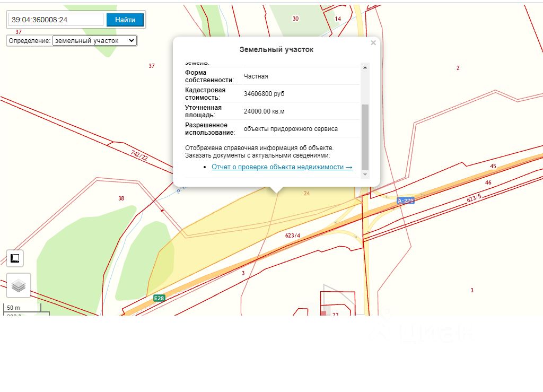Viewport: 543px width, 392px height.
Task: Select parcel label 623/4 on the map
Action: click(293, 236)
